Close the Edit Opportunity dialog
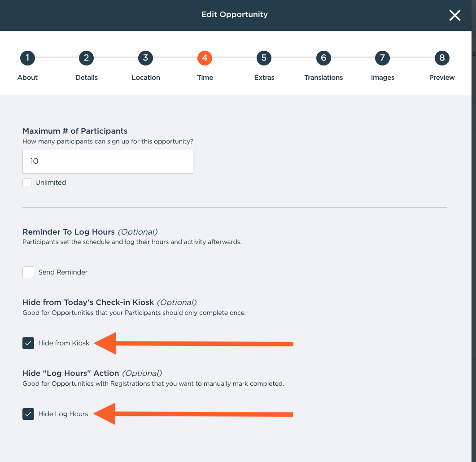 (455, 16)
